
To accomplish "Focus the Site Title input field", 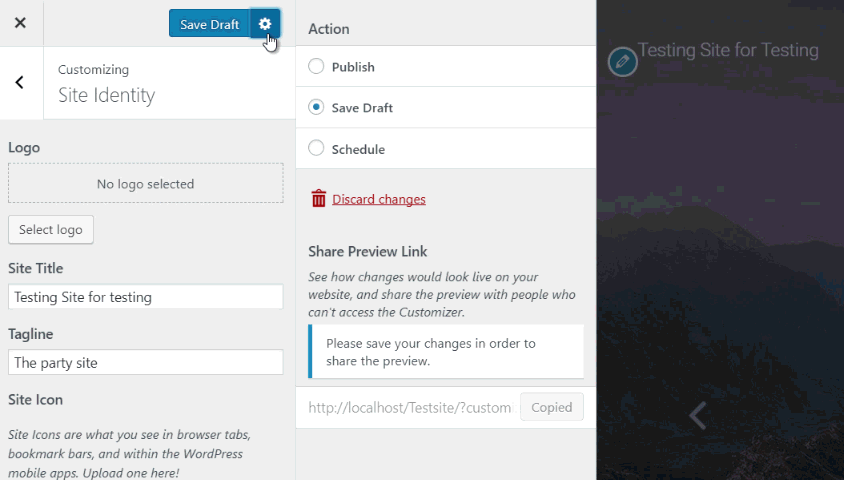I will click(x=146, y=297).
